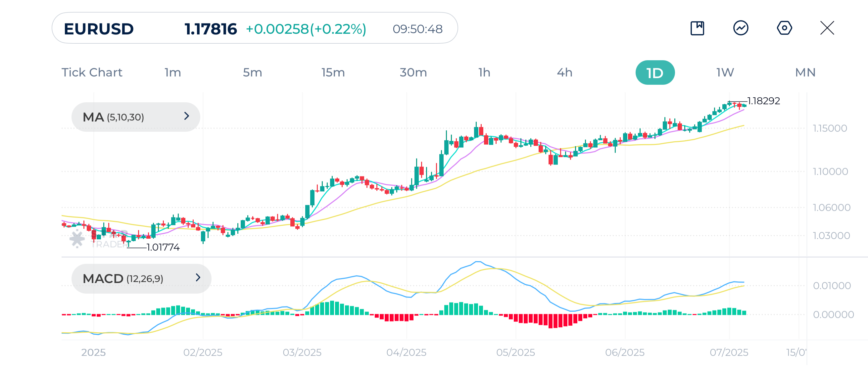Click the 1.01774 low price marker
This screenshot has height=381, width=868.
[163, 247]
